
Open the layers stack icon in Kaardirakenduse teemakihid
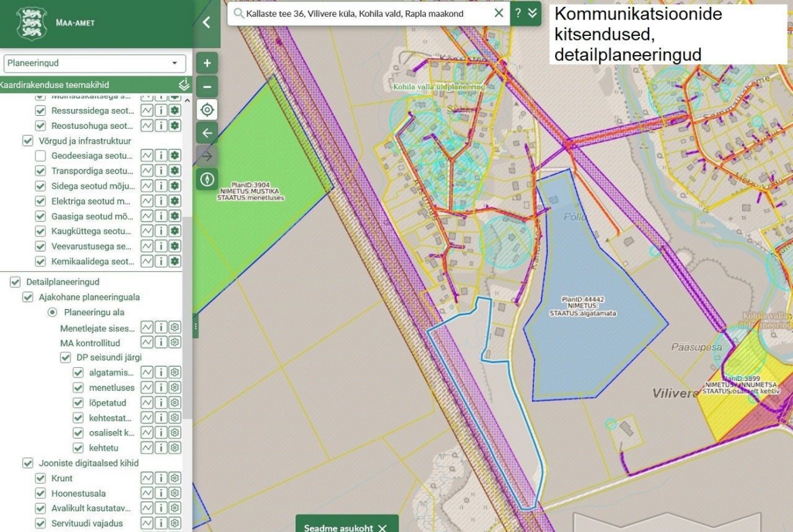click(184, 85)
